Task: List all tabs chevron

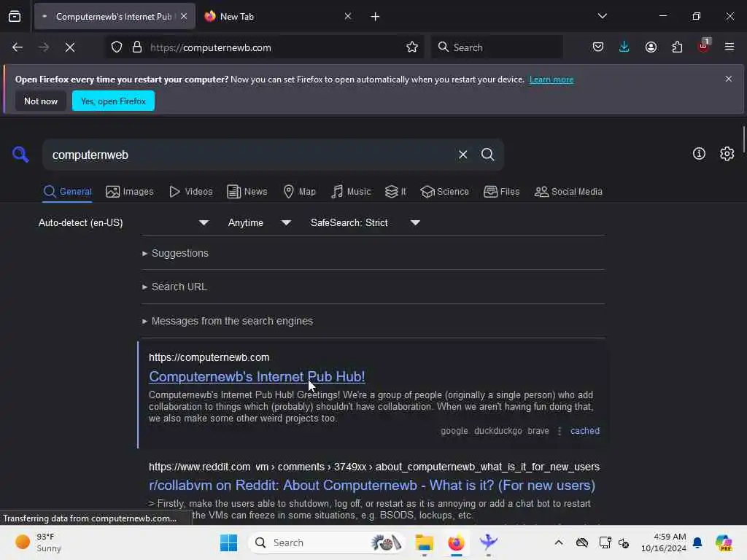Action: pos(602,16)
